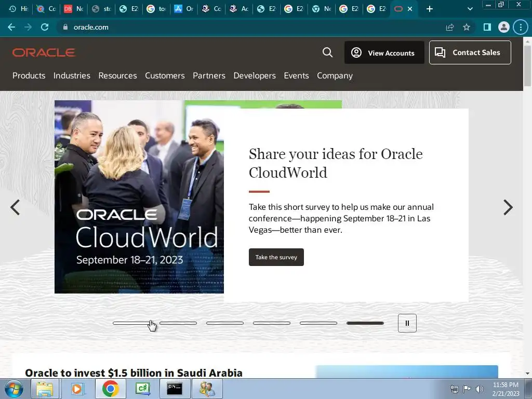Open Oracle to invest $1.5 billion headline
Screen dimensions: 532x399
click(x=134, y=373)
